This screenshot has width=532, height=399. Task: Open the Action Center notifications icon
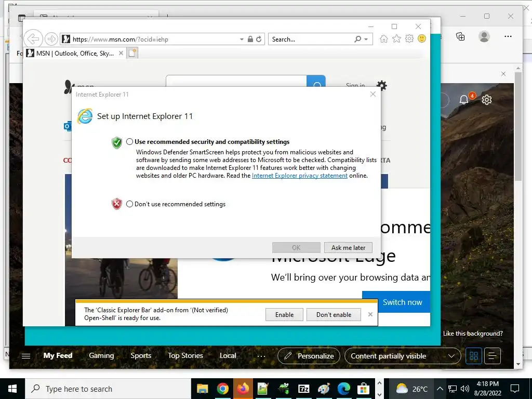point(515,389)
